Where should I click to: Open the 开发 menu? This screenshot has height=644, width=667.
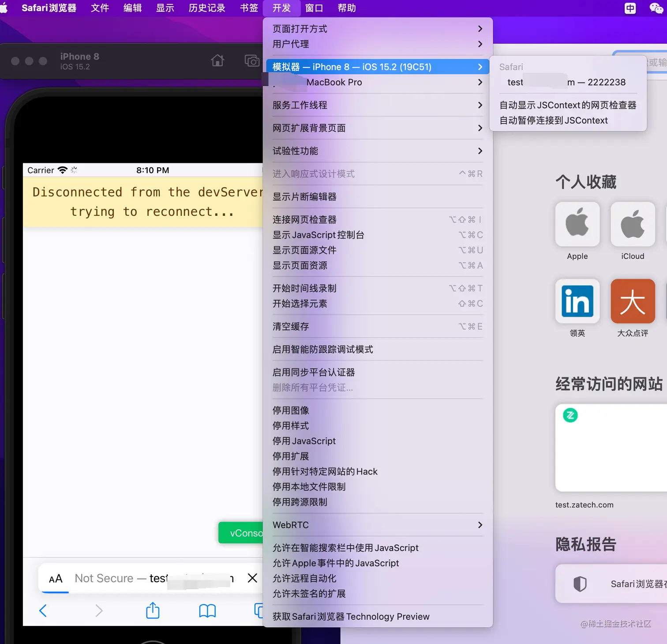point(281,8)
